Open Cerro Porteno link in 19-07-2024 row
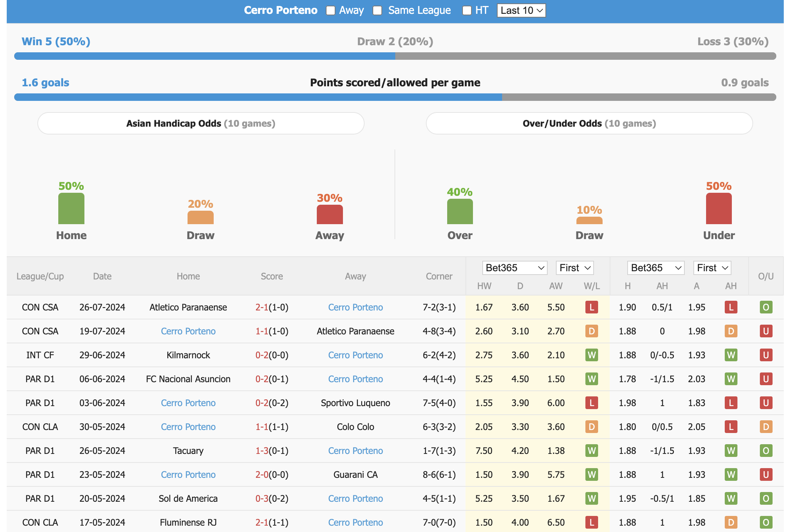Image resolution: width=789 pixels, height=532 pixels. (188, 331)
